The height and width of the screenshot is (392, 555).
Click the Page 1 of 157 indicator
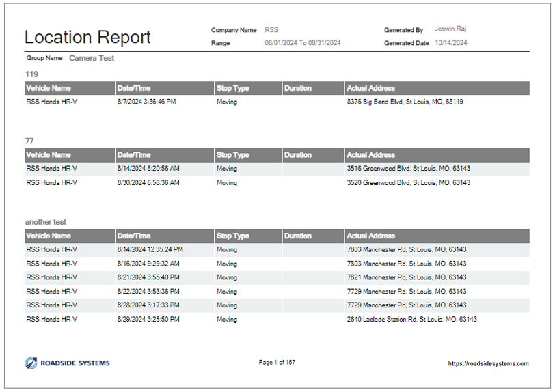tap(277, 362)
